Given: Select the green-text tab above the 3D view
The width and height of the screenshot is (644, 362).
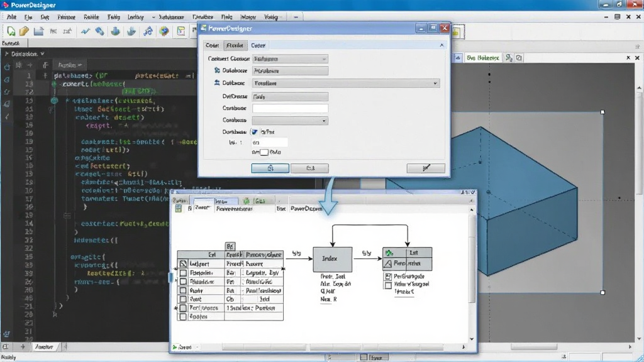Looking at the screenshot, I should (482, 58).
